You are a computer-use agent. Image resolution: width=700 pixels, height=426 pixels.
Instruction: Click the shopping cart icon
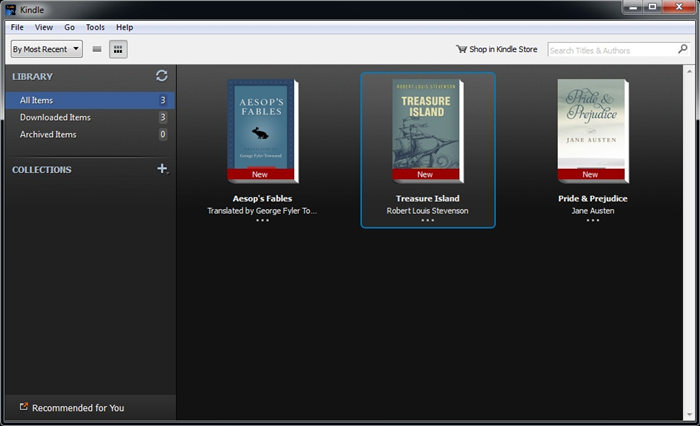tap(461, 49)
